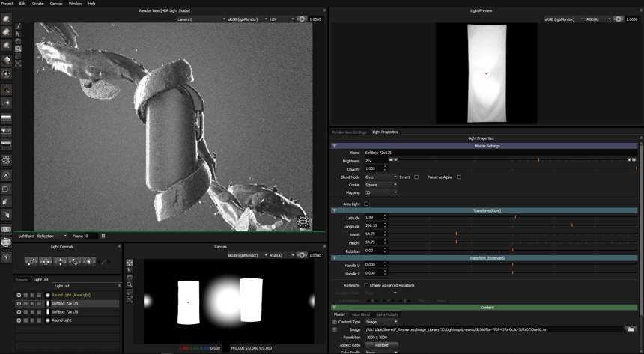
Task: Click second toggle box of Round Light [AreaLight] row
Action: pyautogui.click(x=25, y=296)
